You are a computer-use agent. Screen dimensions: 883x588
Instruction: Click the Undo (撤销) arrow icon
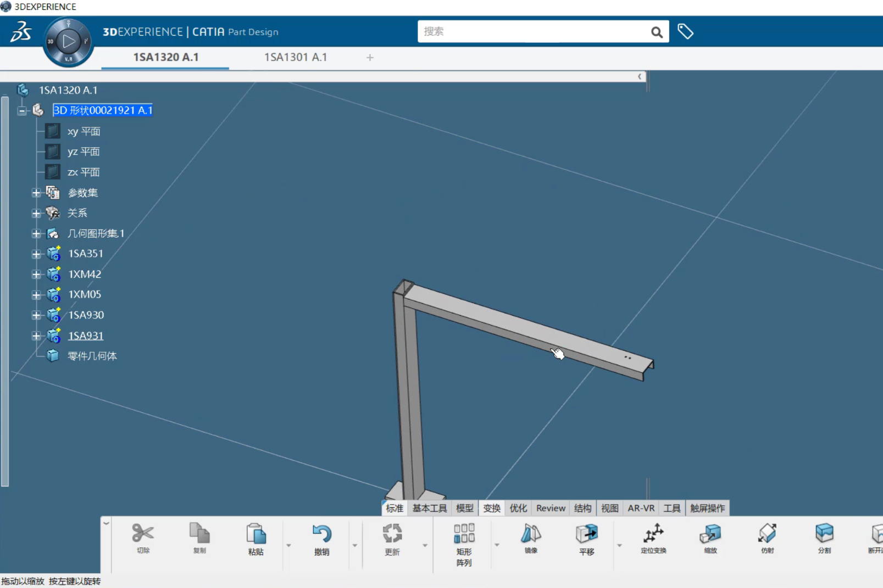pyautogui.click(x=322, y=533)
